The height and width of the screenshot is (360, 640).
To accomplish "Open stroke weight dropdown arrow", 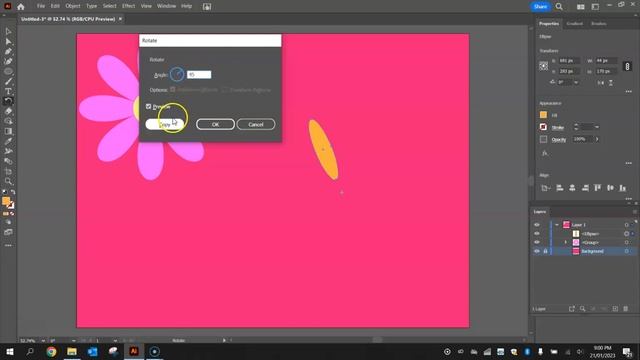I will (x=597, y=127).
